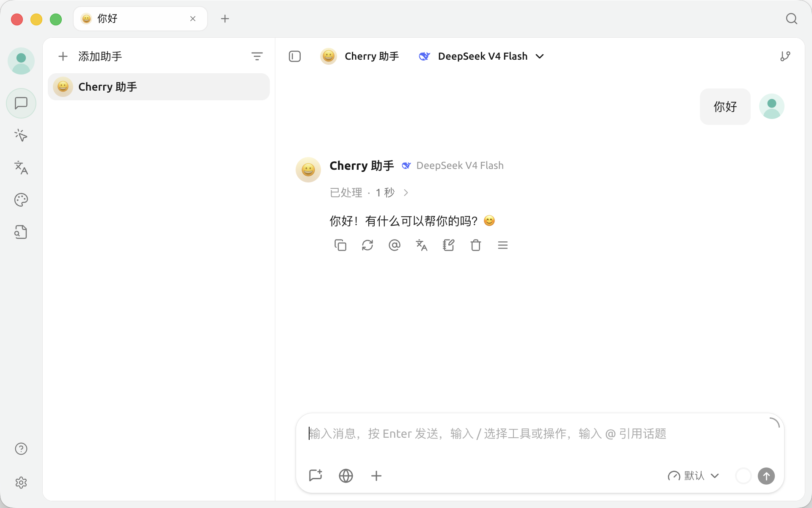Copy the assistant reply
This screenshot has height=508, width=812.
point(340,245)
